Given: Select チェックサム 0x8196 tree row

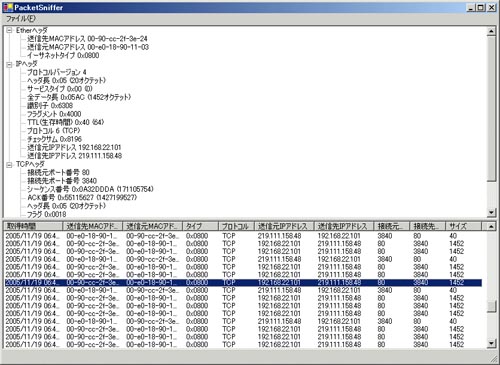Looking at the screenshot, I should coord(54,139).
